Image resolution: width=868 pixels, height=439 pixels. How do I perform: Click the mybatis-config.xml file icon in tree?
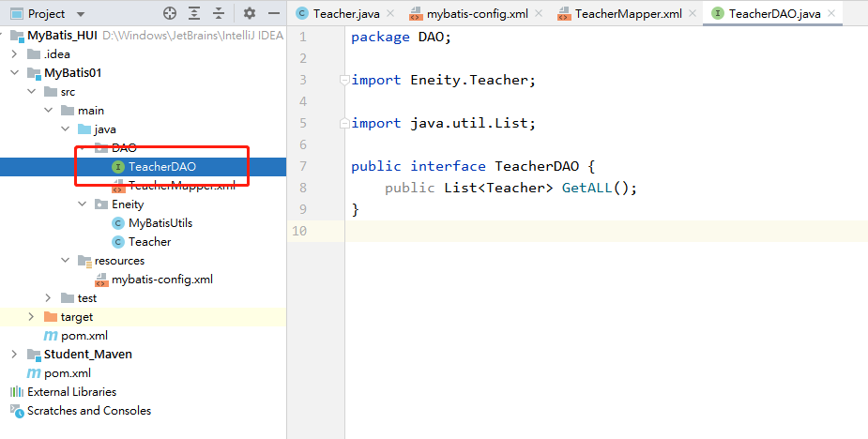point(101,280)
